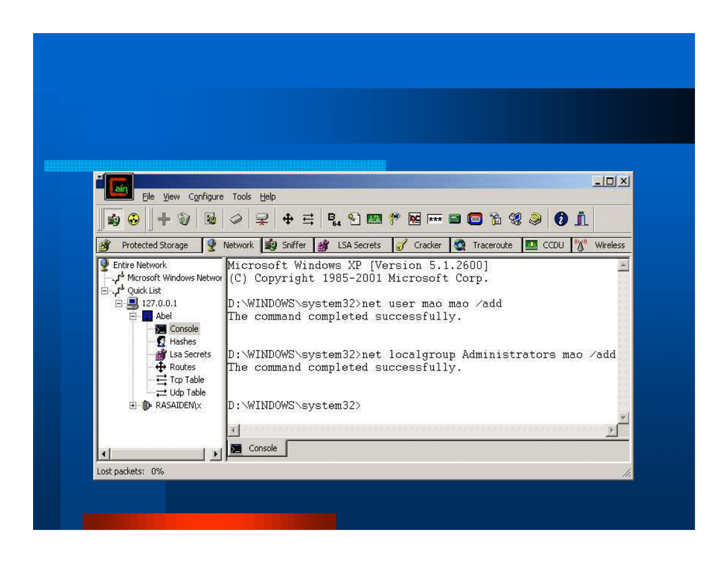Click the Start/Stop Sniffer toolbar icon
The width and height of the screenshot is (728, 563).
113,219
